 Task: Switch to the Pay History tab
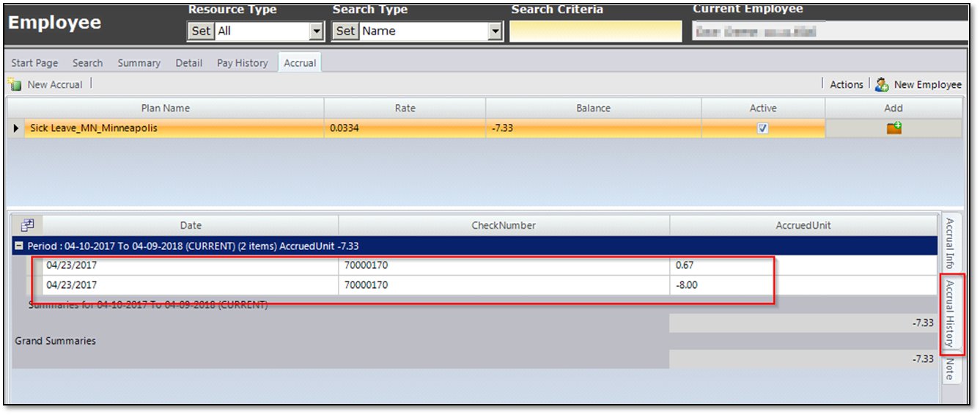coord(242,63)
